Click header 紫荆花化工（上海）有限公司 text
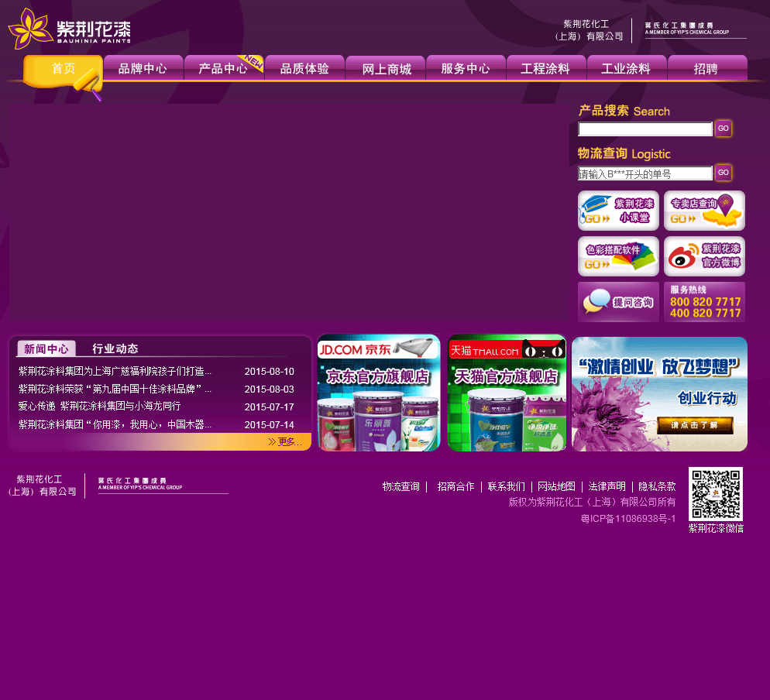The height and width of the screenshot is (700, 770). [588, 30]
